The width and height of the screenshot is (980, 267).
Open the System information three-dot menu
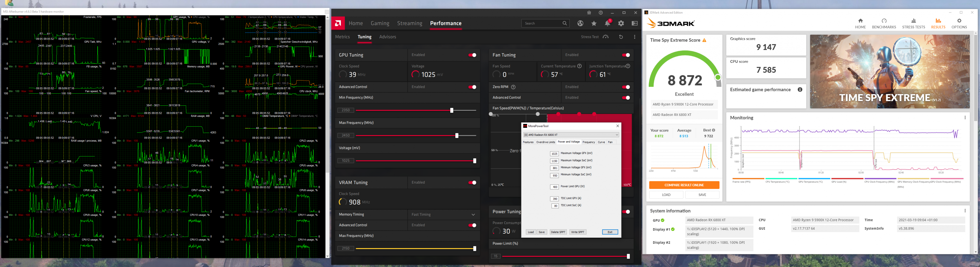click(x=965, y=211)
